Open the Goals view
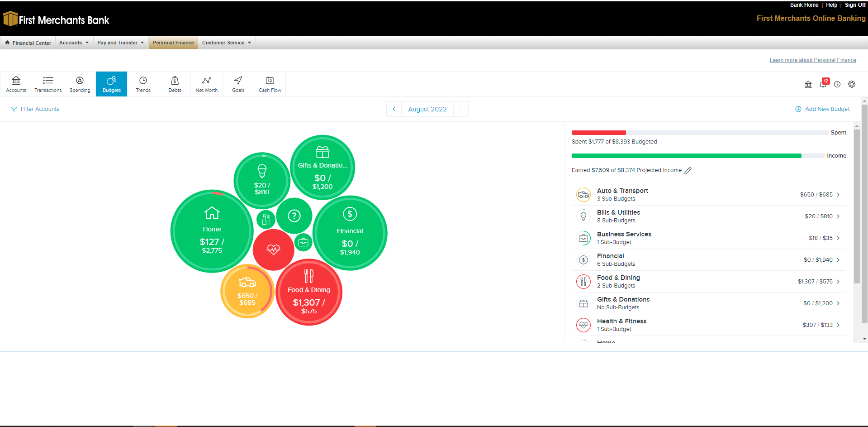868x427 pixels. coord(238,84)
